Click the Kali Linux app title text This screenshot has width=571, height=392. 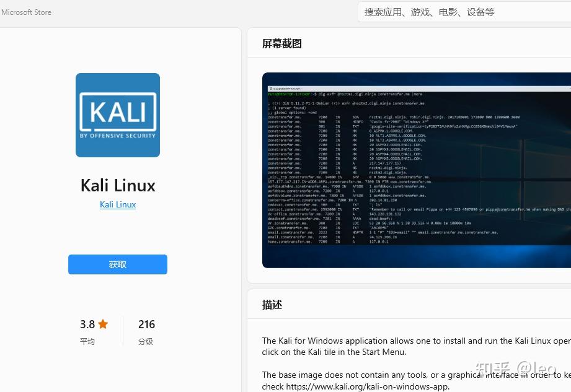point(118,185)
